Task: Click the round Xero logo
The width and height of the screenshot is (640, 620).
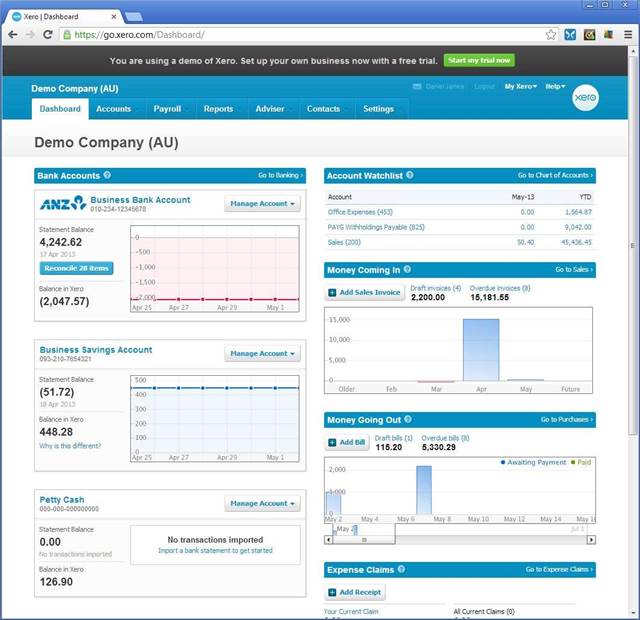Action: (585, 98)
